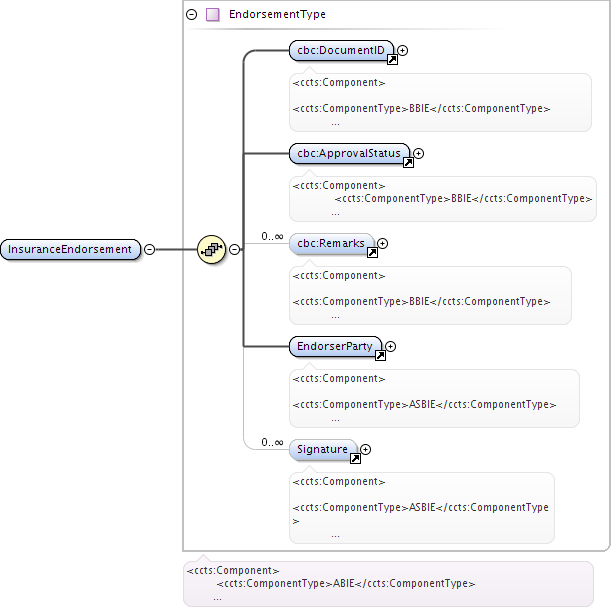This screenshot has height=610, width=612.
Task: Collapse the EndorsementType container
Action: (x=192, y=14)
